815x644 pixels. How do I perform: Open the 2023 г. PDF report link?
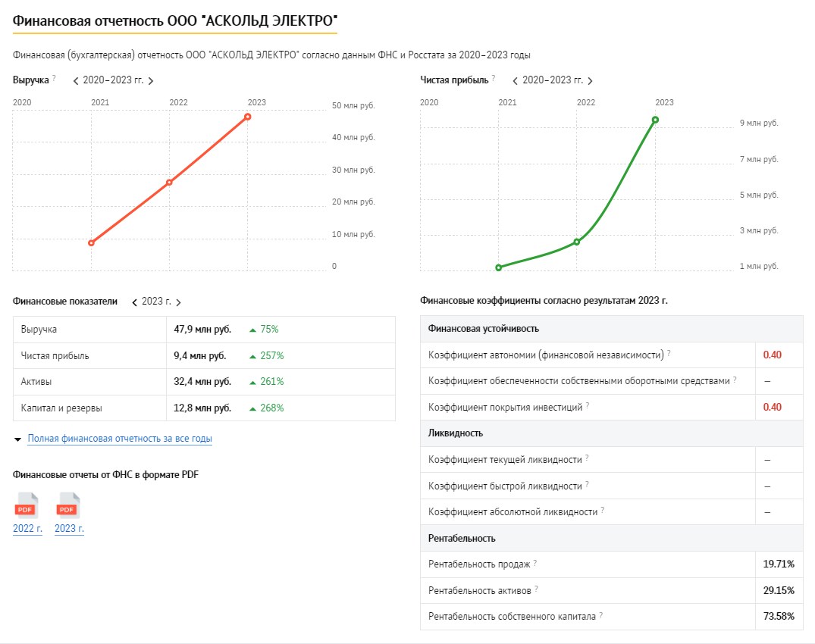click(x=69, y=528)
